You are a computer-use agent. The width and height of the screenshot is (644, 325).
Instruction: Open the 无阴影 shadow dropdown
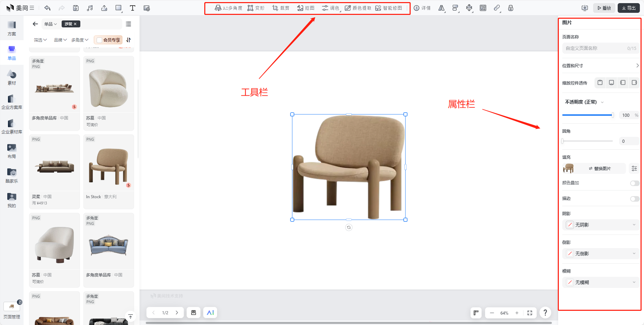click(x=600, y=225)
